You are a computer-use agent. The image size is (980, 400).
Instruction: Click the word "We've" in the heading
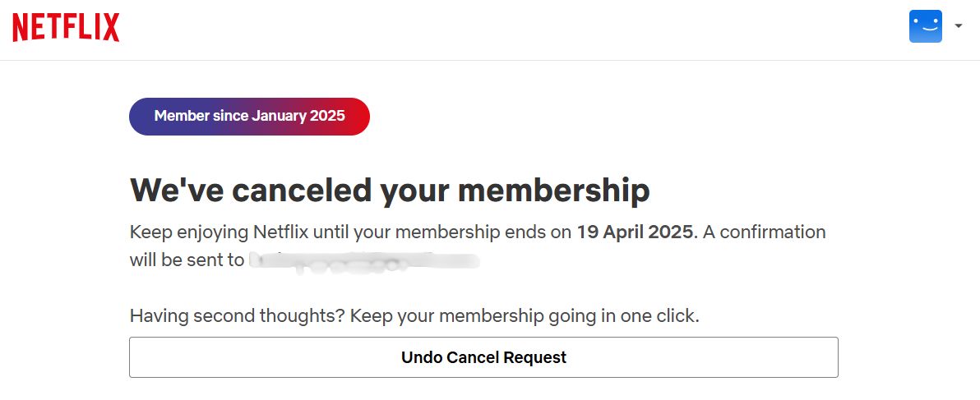pos(176,190)
